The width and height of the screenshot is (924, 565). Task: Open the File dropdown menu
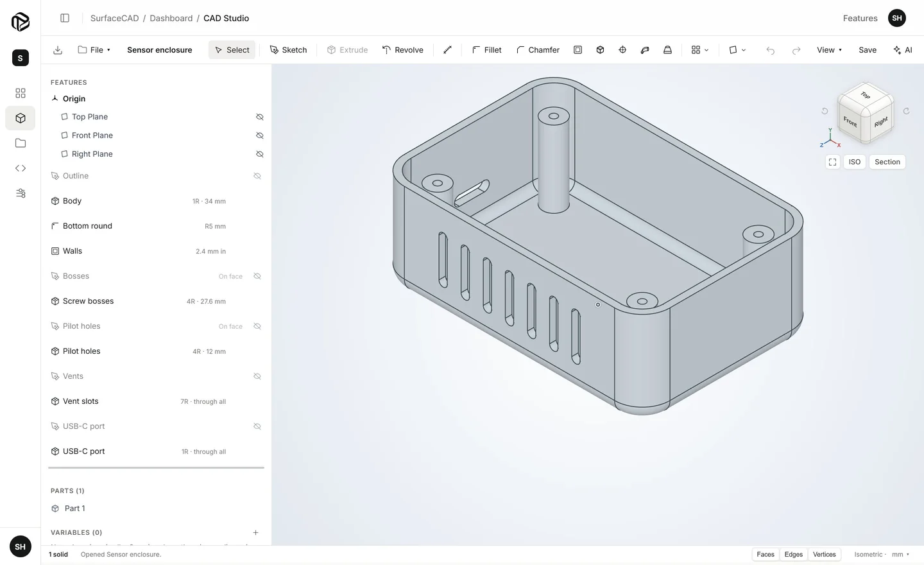(94, 50)
